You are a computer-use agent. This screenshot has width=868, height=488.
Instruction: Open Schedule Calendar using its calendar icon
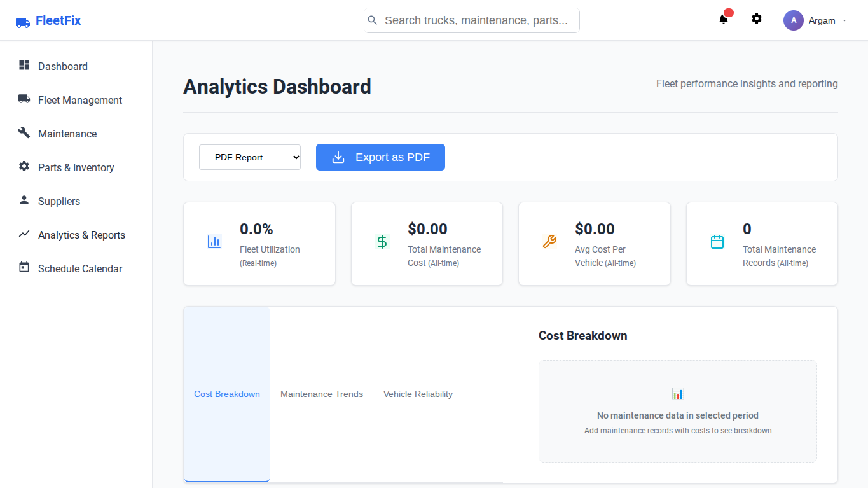[x=24, y=268]
